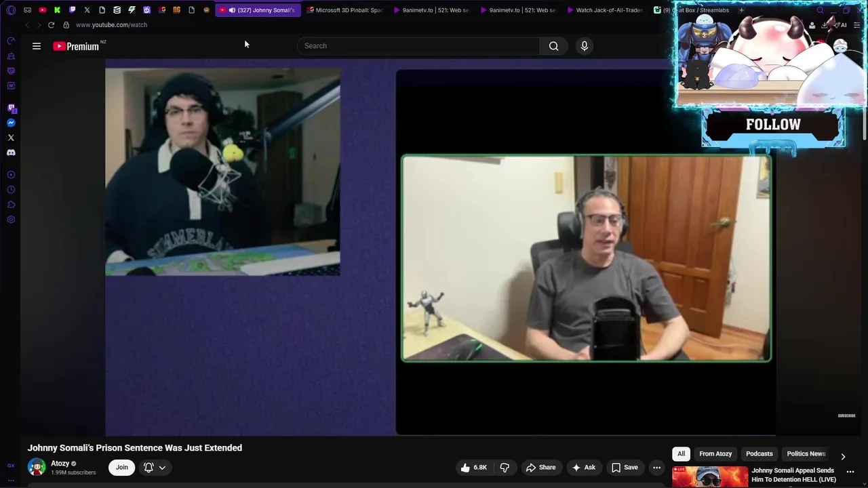Open the YouTube guide hamburger menu
Image resolution: width=868 pixels, height=488 pixels.
point(37,46)
